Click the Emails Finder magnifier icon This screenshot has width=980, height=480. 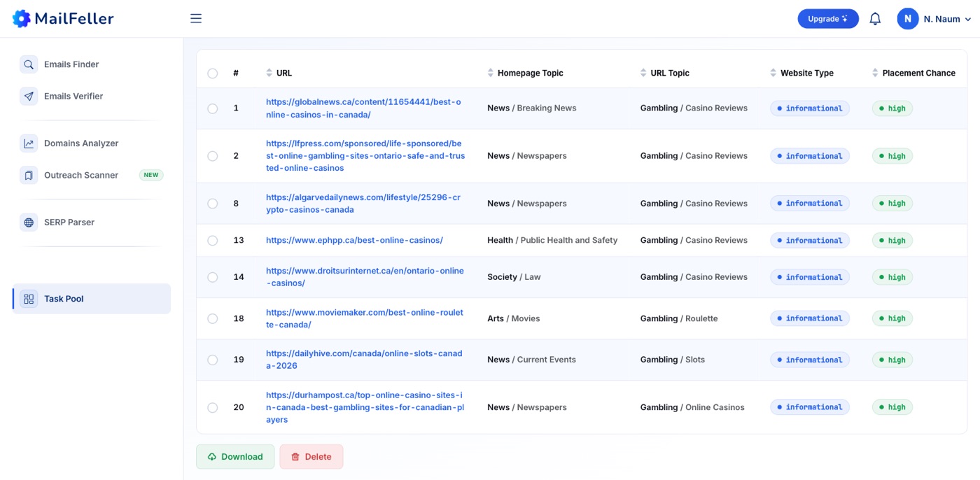(x=29, y=64)
